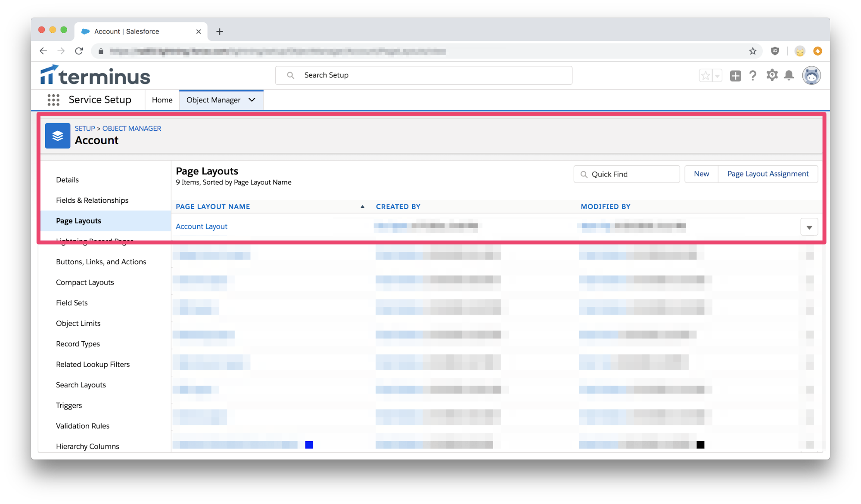861x504 pixels.
Task: Go back using browser back arrow
Action: click(x=43, y=51)
